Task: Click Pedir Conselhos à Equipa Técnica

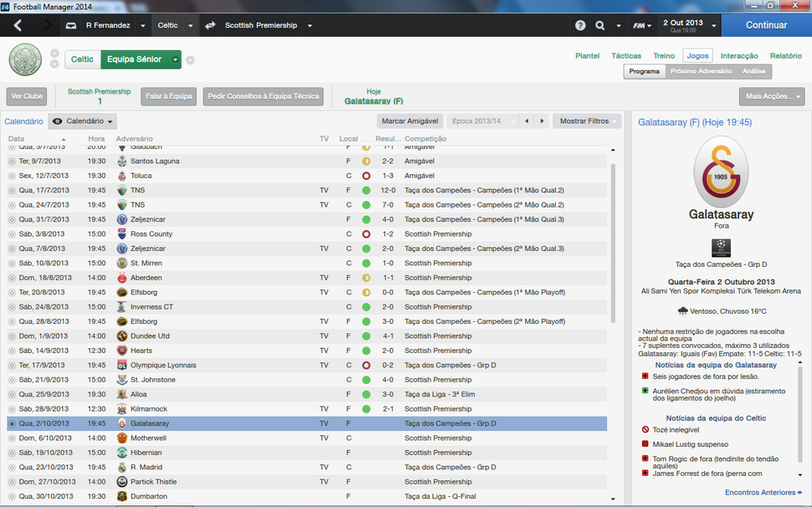Action: pos(263,96)
